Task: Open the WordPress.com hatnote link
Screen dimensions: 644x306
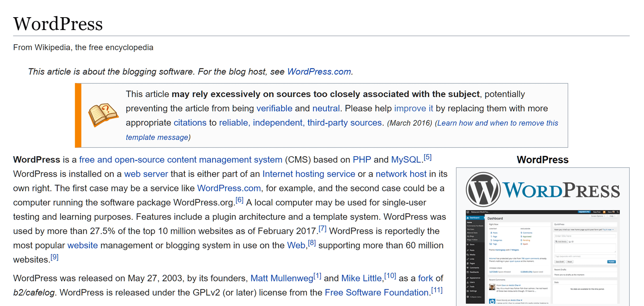Action: 319,72
